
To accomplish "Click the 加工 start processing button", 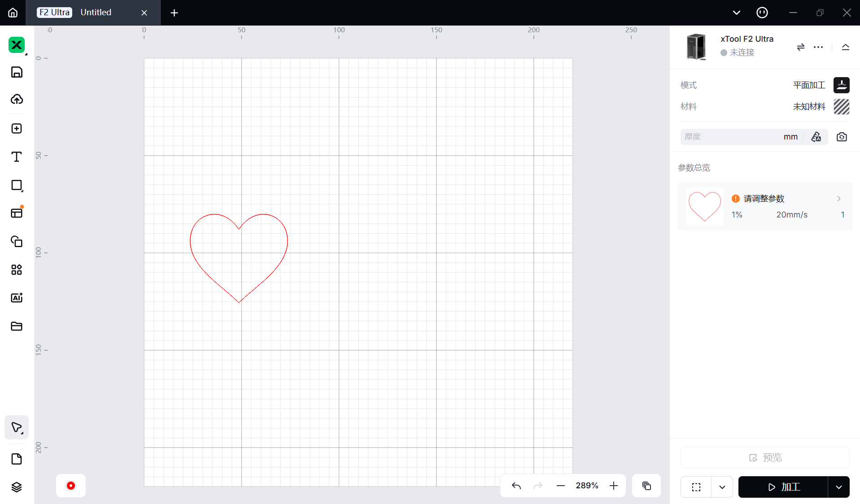I will [x=783, y=487].
